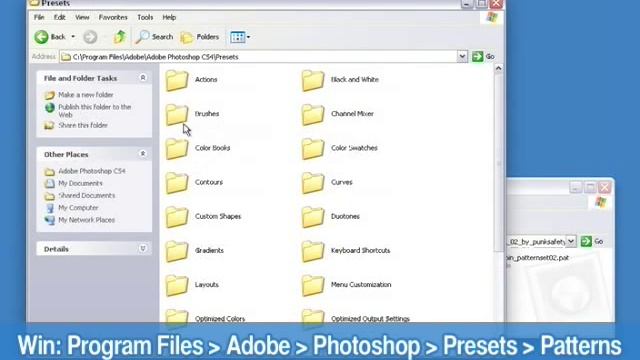This screenshot has height=360, width=640.
Task: Select the Menu Customization folder icon
Action: point(313,285)
